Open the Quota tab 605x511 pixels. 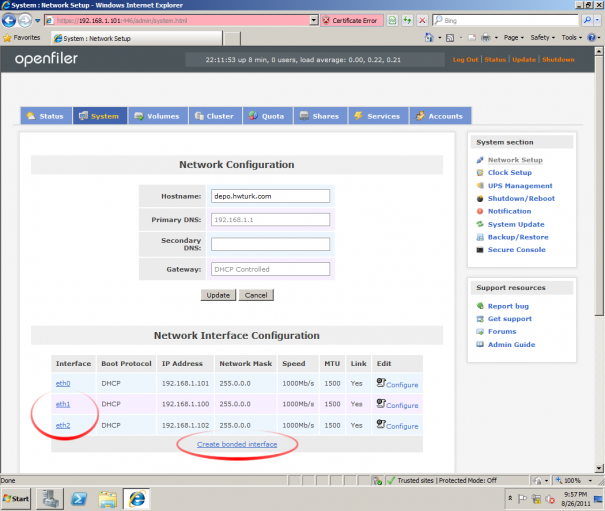pos(267,116)
